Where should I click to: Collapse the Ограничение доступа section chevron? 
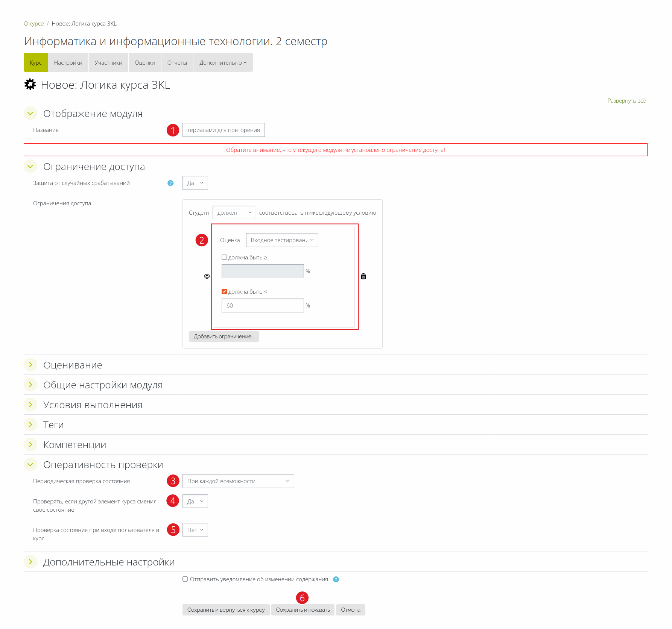click(30, 167)
